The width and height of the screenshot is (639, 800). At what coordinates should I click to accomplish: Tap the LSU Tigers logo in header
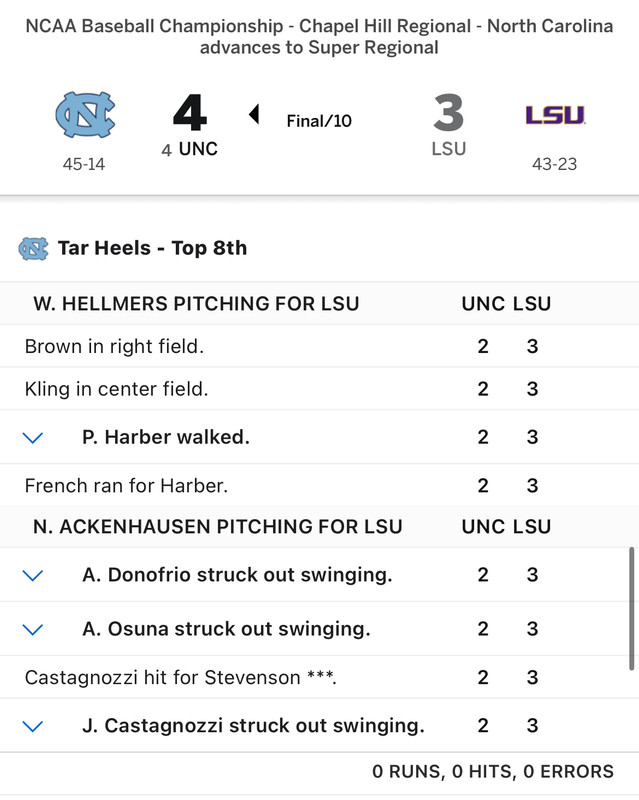click(x=555, y=115)
